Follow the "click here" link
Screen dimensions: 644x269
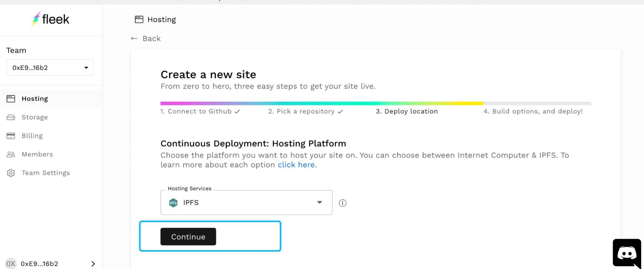(x=296, y=165)
